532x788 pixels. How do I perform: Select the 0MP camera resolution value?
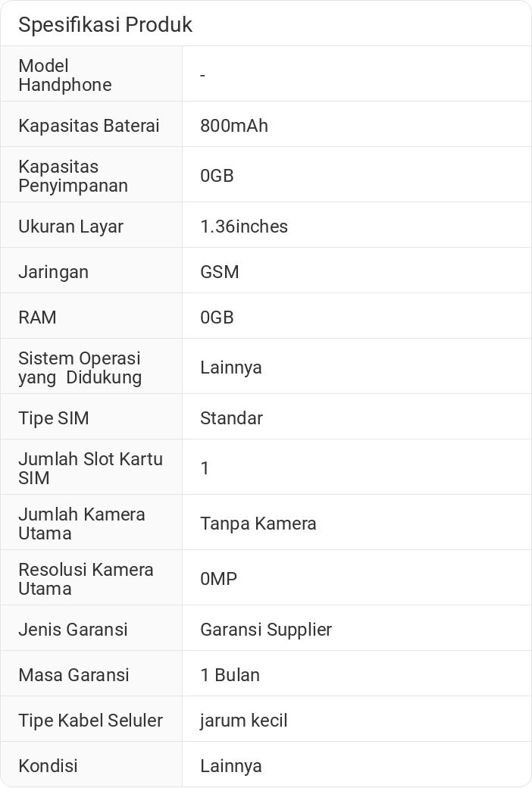tap(219, 579)
